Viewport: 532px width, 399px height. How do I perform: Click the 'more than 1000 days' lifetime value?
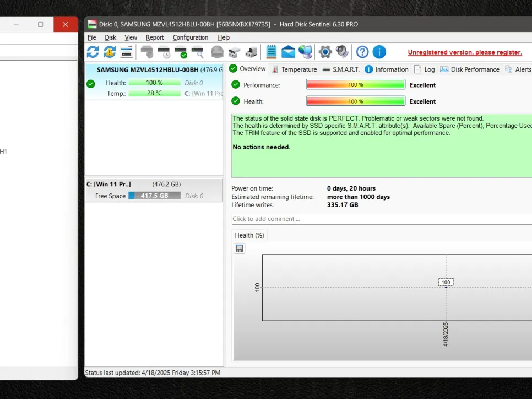tap(359, 197)
